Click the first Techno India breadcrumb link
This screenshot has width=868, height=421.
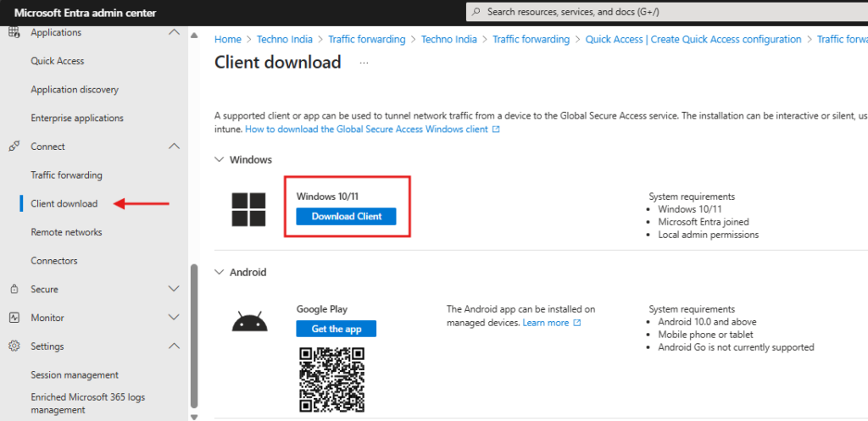pos(285,39)
